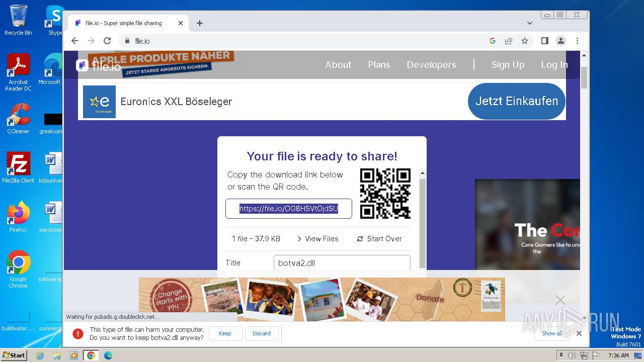Open the About menu item
The image size is (644, 362).
[x=338, y=65]
